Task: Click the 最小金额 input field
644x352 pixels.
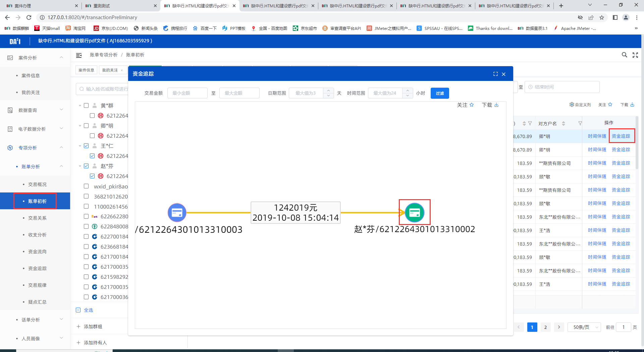Action: tap(187, 93)
